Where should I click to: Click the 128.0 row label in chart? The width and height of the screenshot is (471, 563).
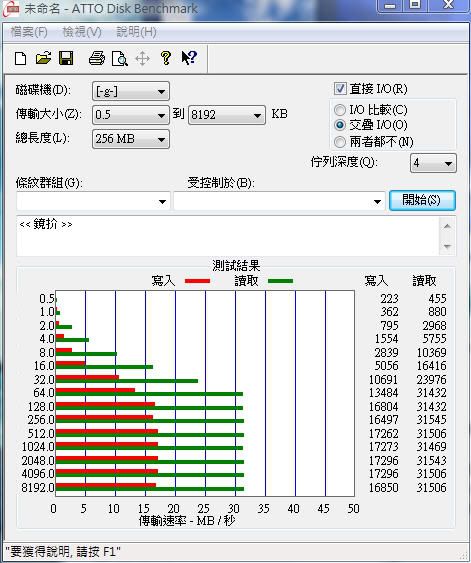tap(41, 407)
